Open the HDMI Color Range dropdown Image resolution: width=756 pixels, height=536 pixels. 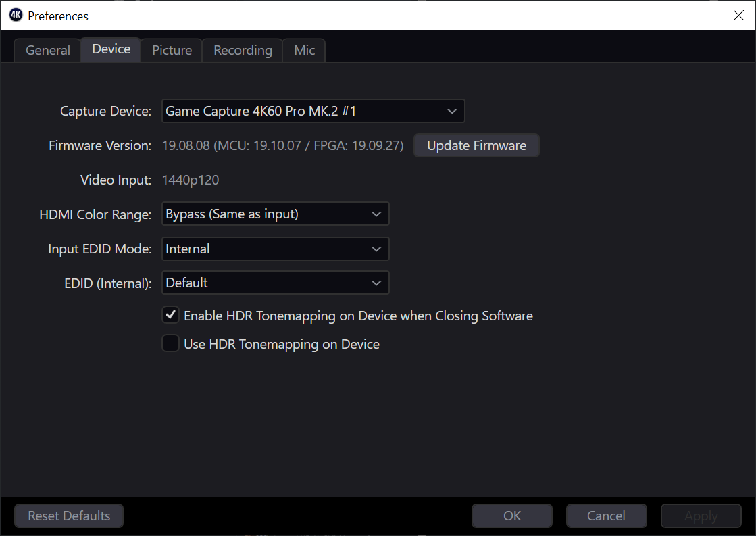275,214
